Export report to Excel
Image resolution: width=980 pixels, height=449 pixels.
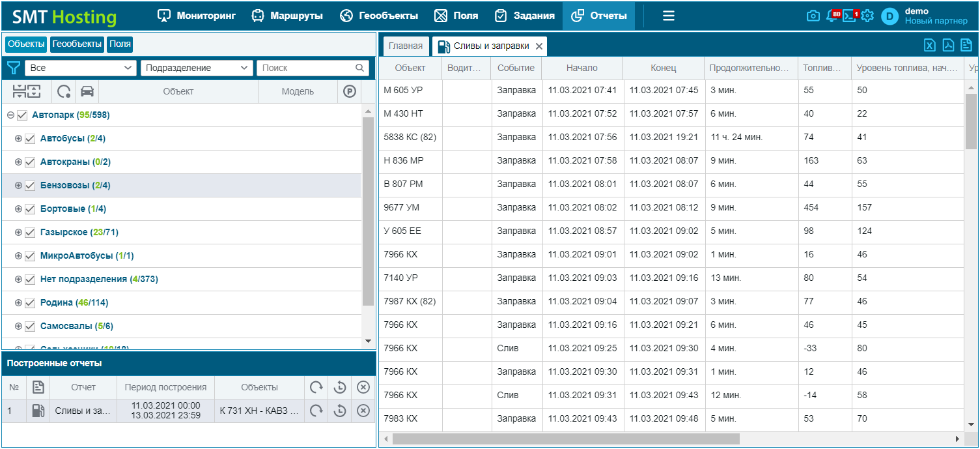(930, 45)
